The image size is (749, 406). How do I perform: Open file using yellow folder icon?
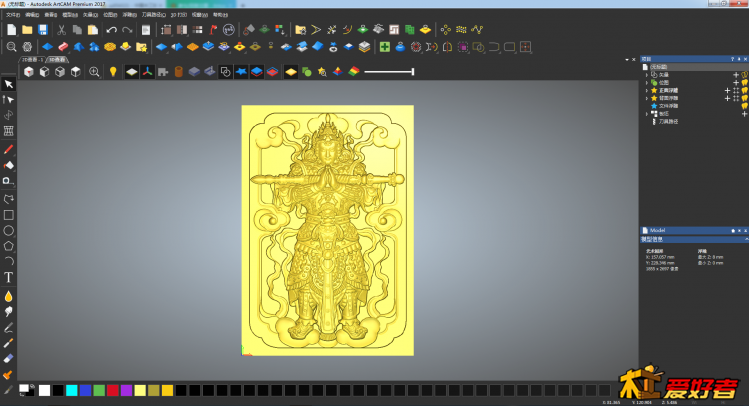27,30
